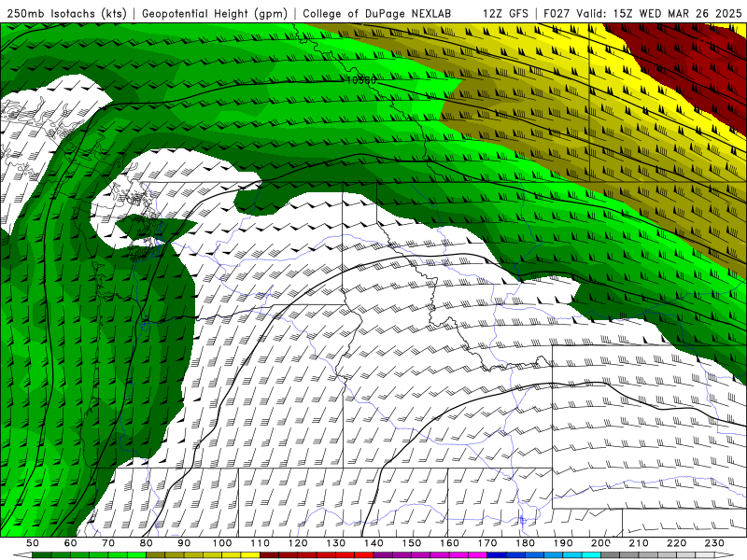
Task: Click the '100' value on the color scale
Action: tap(222, 543)
